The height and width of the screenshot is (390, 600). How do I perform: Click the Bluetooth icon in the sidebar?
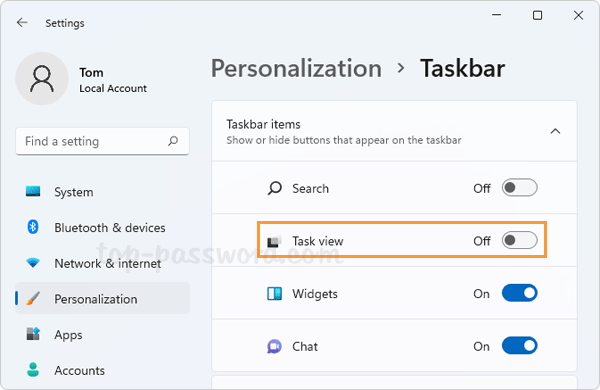[x=33, y=227]
